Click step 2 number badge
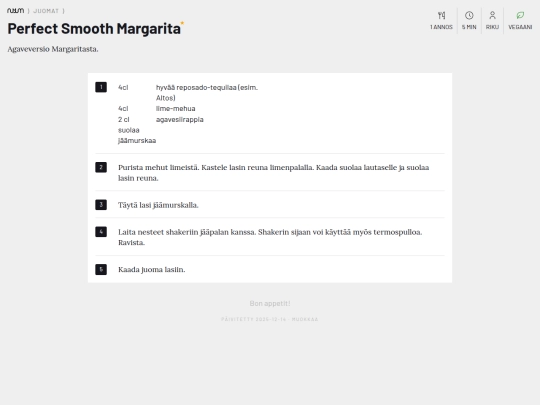The image size is (540, 405). point(101,167)
